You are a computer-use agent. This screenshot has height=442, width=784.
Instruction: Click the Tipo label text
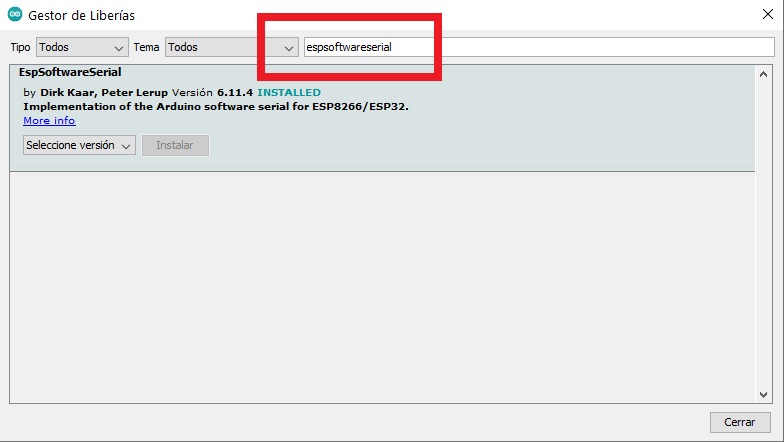pyautogui.click(x=20, y=48)
